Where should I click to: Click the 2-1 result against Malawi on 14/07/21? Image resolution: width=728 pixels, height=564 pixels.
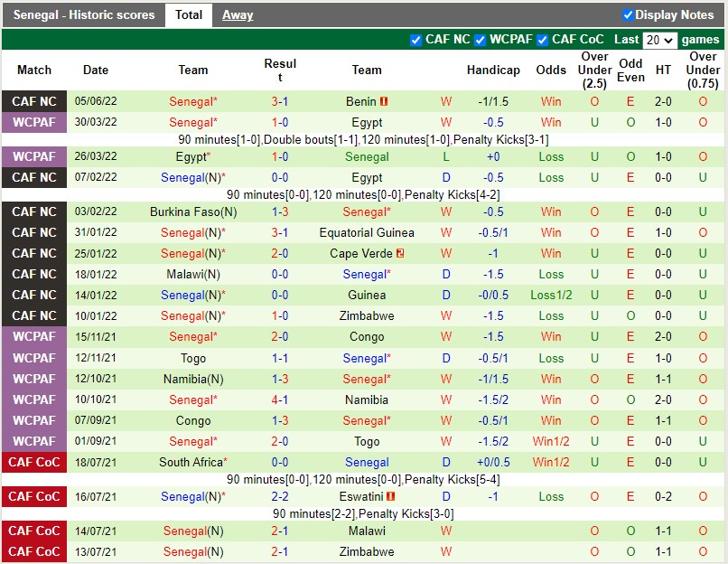tap(279, 531)
